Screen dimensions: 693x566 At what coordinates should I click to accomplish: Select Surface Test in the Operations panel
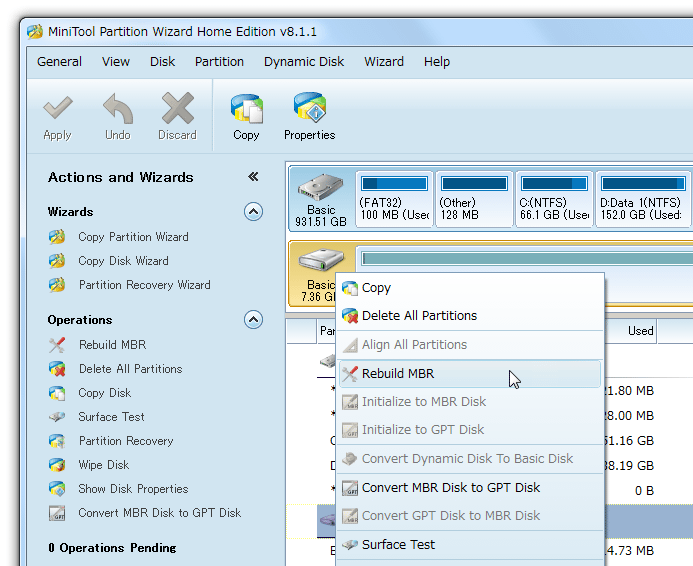point(111,417)
